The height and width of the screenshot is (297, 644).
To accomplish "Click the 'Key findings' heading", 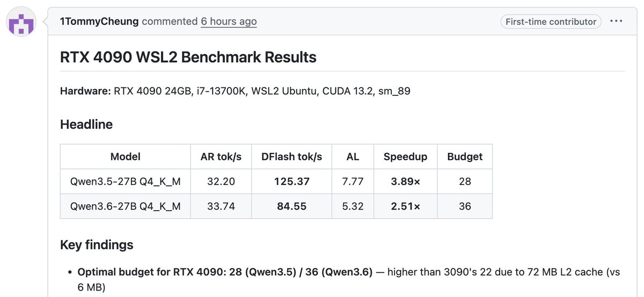I will pos(97,245).
